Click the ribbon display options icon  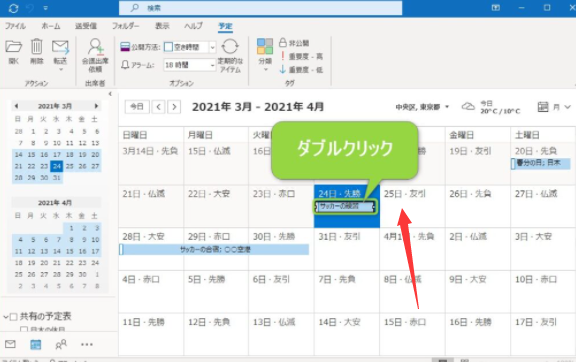pos(496,8)
